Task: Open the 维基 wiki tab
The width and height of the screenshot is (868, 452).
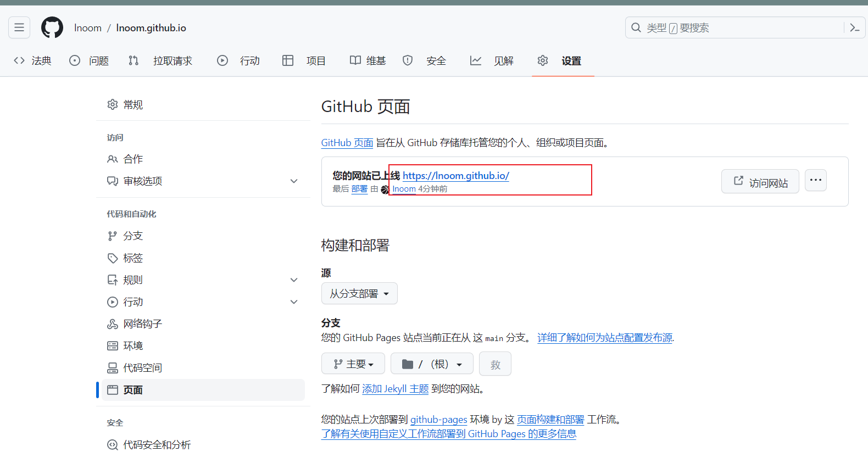Action: coord(368,60)
